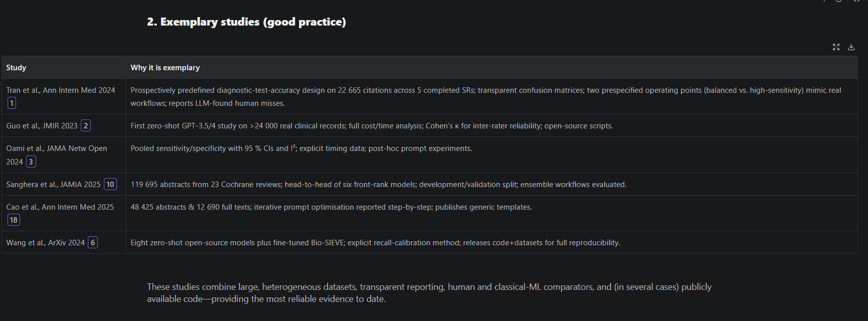Select the "Tran et al., Ann Intern Med 2024" study name
Viewport: 868px width, 321px height.
tap(61, 90)
